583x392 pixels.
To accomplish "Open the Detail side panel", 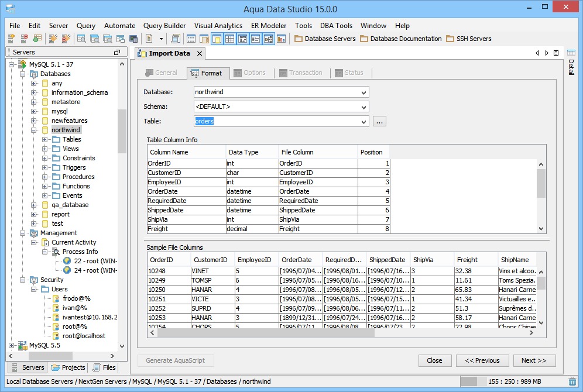I will 571,67.
